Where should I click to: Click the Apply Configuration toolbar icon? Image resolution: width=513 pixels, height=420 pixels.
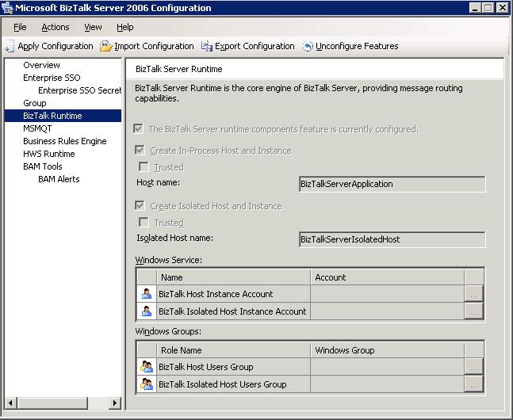(10, 47)
